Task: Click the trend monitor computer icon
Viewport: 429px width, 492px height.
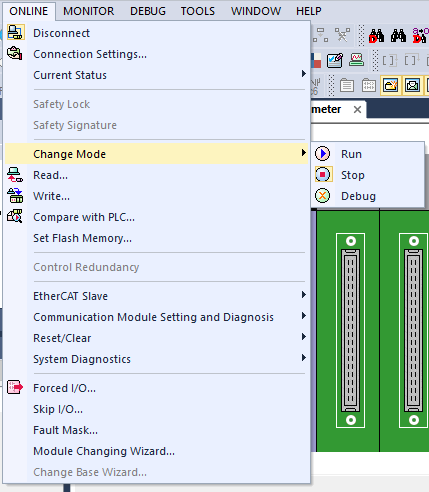Action: 356,60
